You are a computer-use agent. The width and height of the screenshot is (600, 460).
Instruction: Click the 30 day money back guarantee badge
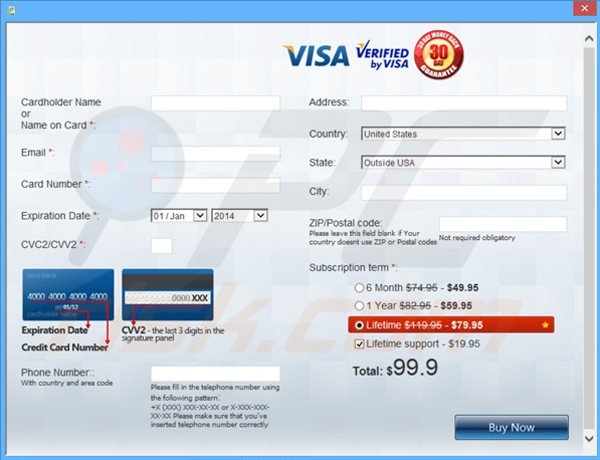pyautogui.click(x=439, y=54)
